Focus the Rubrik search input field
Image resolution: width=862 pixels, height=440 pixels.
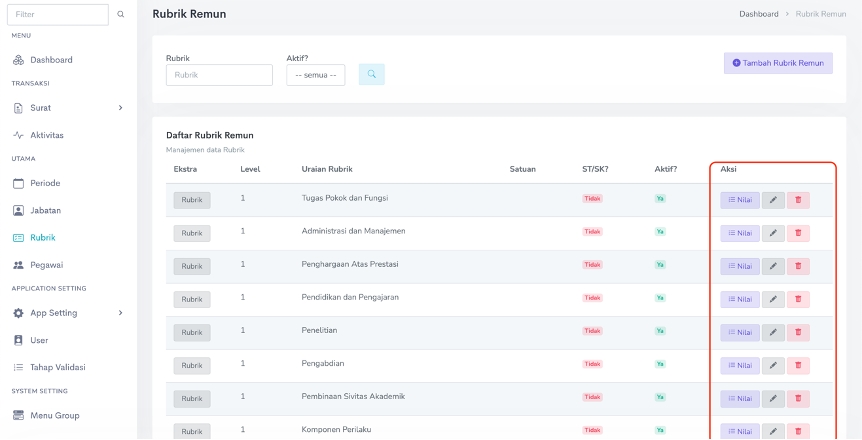tap(219, 75)
